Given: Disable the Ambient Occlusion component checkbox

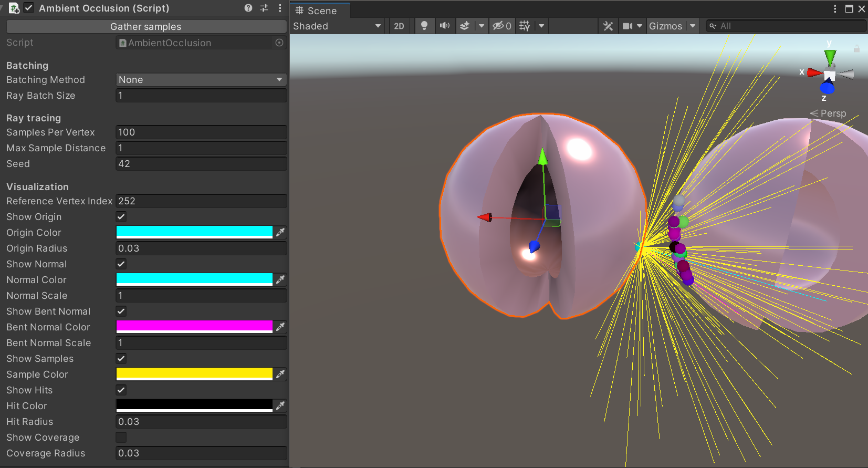Looking at the screenshot, I should coord(29,8).
